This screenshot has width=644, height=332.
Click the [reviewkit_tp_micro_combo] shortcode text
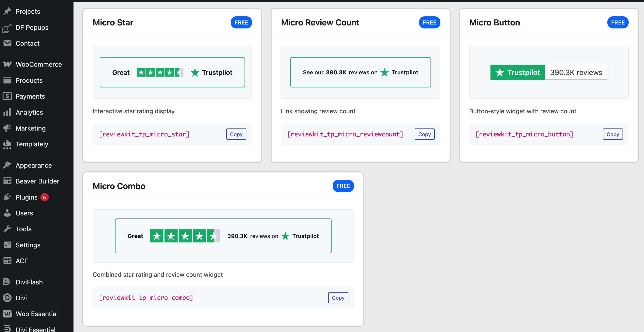coord(146,297)
